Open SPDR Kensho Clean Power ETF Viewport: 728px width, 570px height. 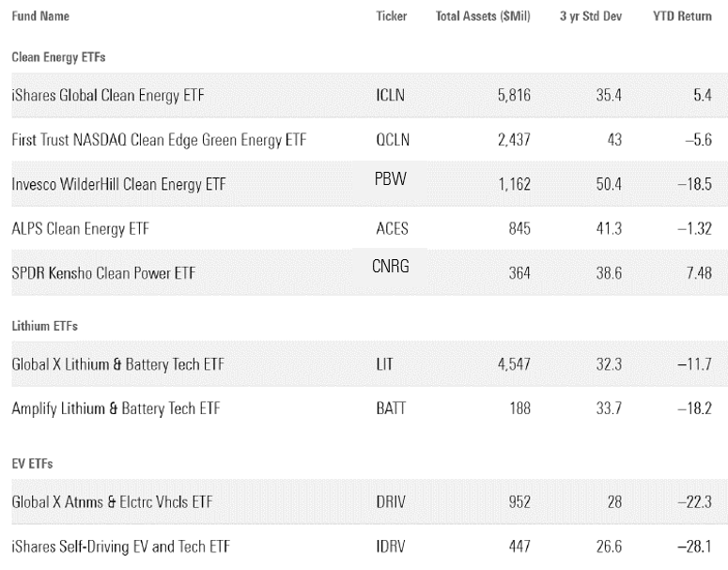pyautogui.click(x=97, y=273)
